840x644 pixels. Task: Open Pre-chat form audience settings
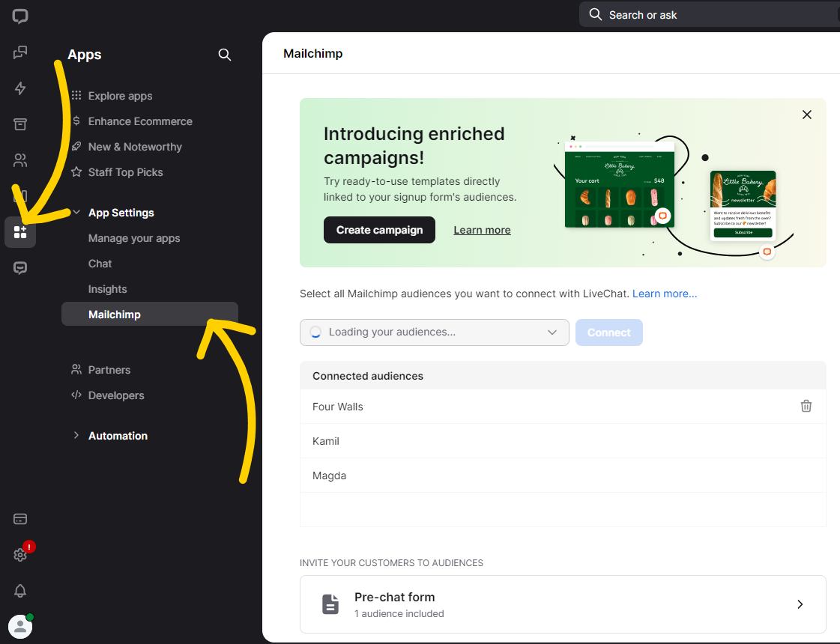563,604
